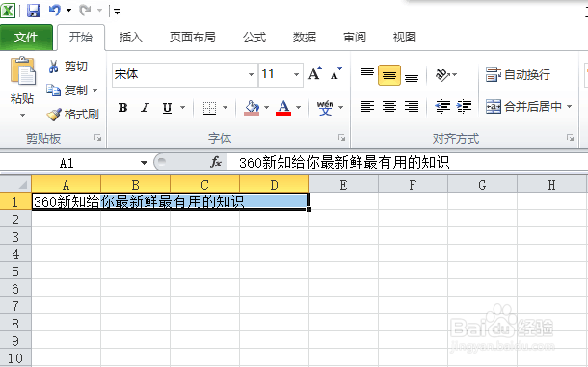Apply the Fill Color paint bucket
Viewport: 588px width, 367px height.
coord(252,108)
